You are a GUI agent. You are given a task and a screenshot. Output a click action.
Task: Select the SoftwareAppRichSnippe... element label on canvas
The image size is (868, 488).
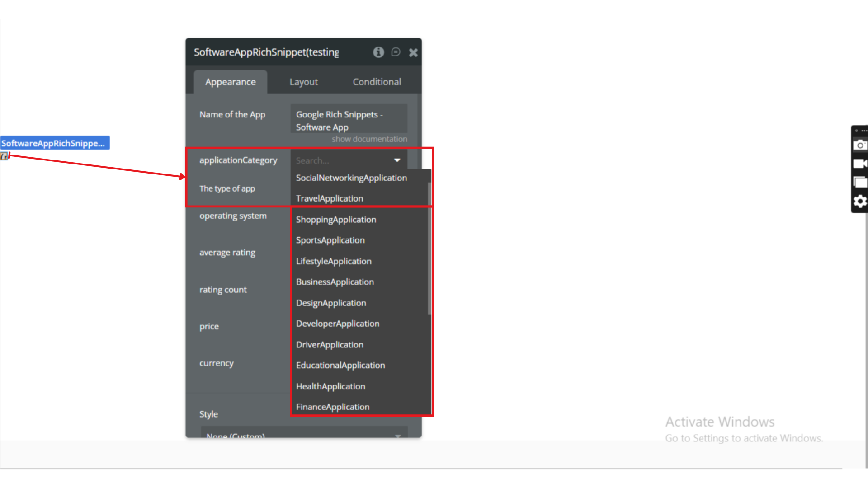[x=54, y=143]
